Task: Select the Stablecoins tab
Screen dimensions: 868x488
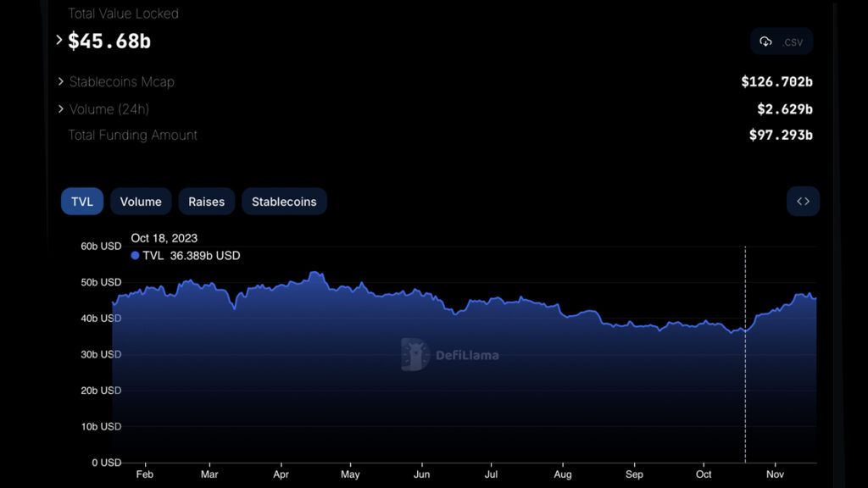Action: pos(283,201)
